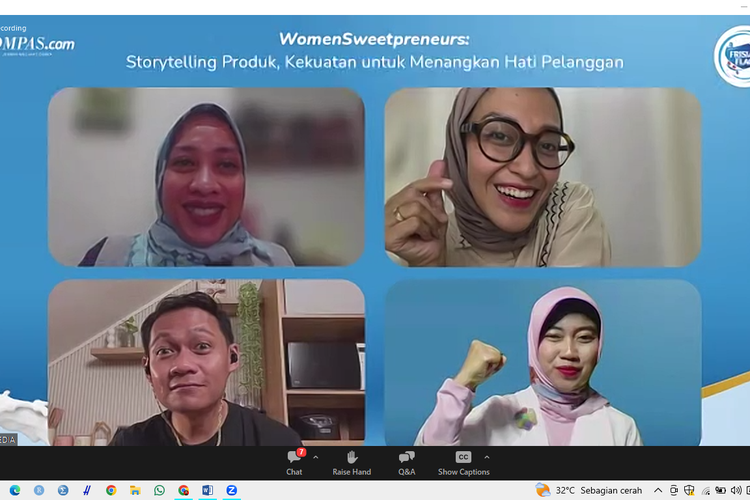Viewport: 750px width, 500px height.
Task: Click the Raise Hand icon
Action: tap(351, 460)
